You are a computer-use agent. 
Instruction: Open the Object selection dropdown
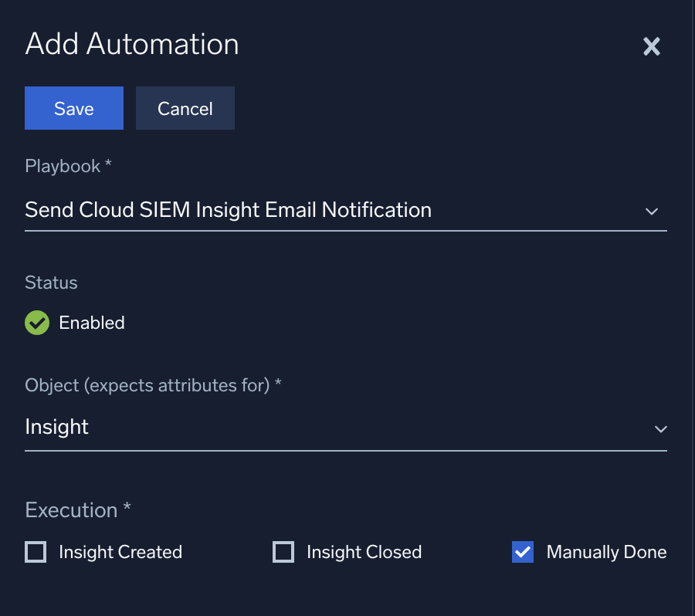pyautogui.click(x=346, y=427)
